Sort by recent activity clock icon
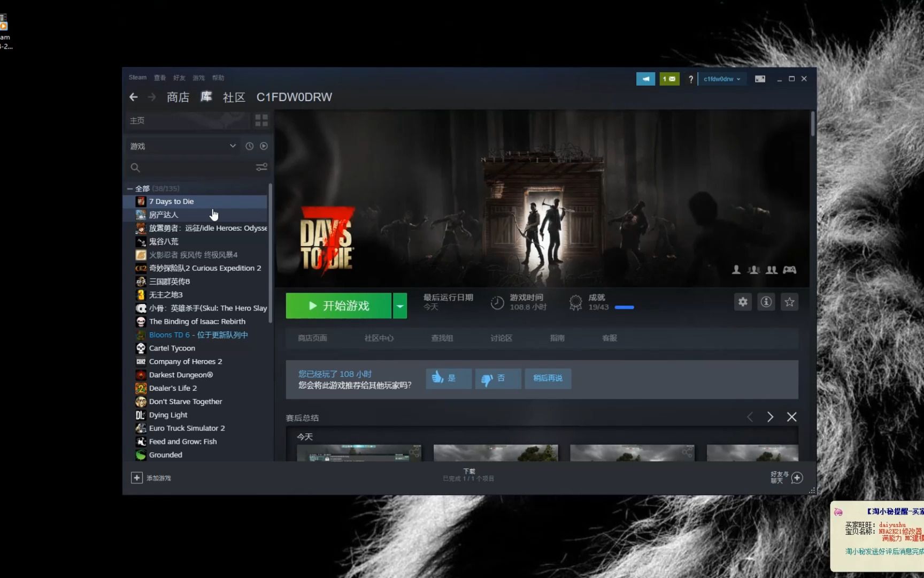The height and width of the screenshot is (578, 924). 249,146
